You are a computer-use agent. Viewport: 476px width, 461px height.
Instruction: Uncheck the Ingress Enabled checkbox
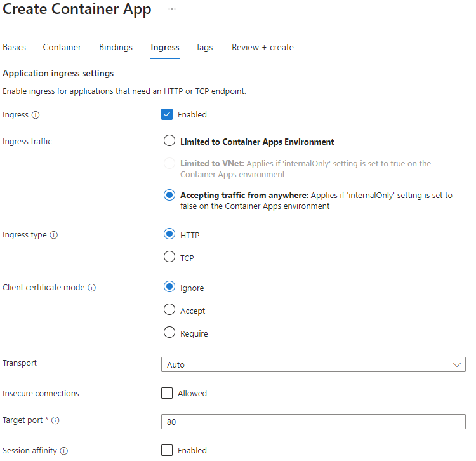[x=167, y=114]
